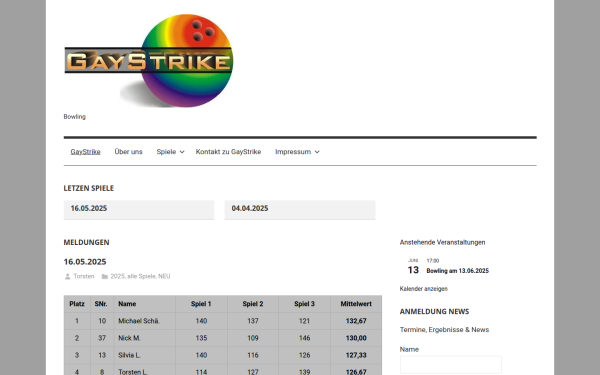
Task: Open the 16.05.2025 post heading under Meldungen
Action: click(85, 262)
